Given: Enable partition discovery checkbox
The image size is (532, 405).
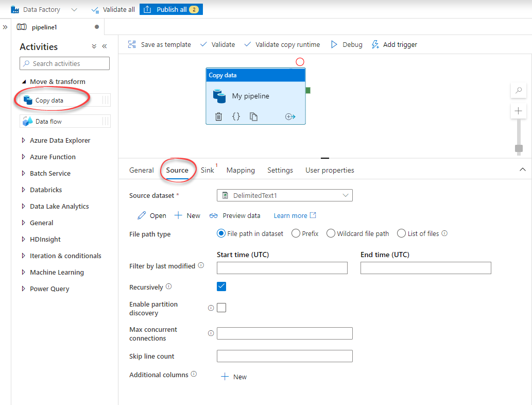Looking at the screenshot, I should pos(221,308).
